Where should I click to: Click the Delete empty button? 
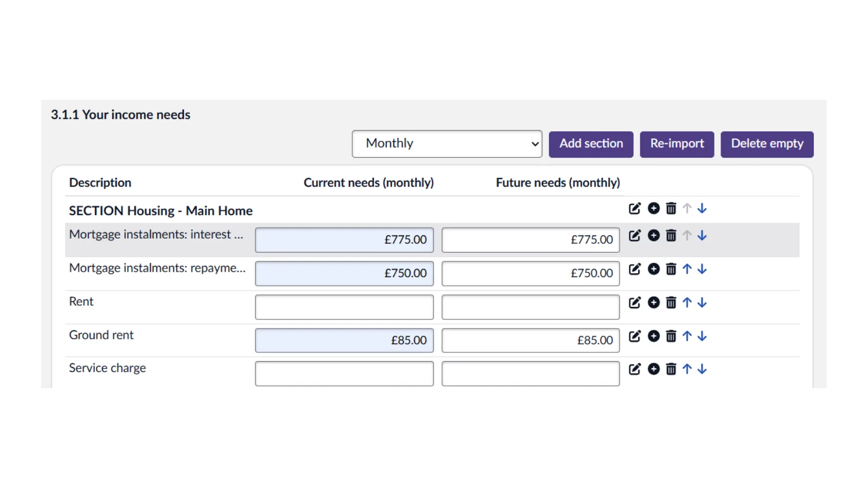point(767,144)
